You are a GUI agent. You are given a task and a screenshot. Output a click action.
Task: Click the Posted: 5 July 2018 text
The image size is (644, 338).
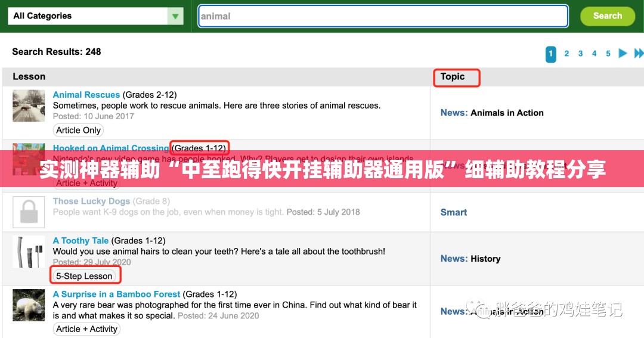(323, 212)
